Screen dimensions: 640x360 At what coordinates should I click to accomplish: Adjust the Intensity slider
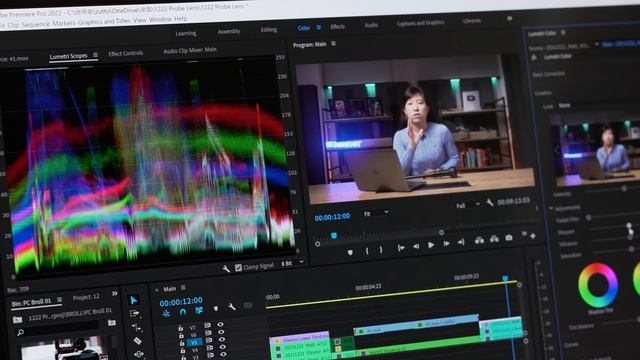[623, 188]
